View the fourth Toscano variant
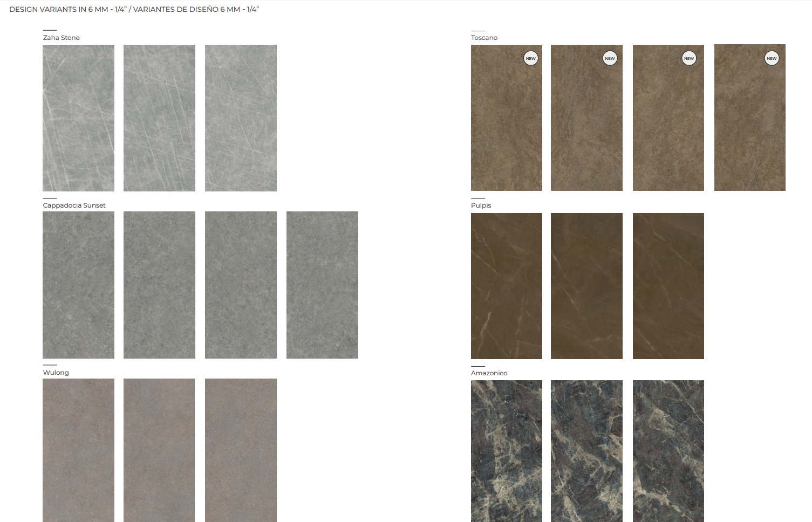The image size is (812, 522). [x=750, y=118]
